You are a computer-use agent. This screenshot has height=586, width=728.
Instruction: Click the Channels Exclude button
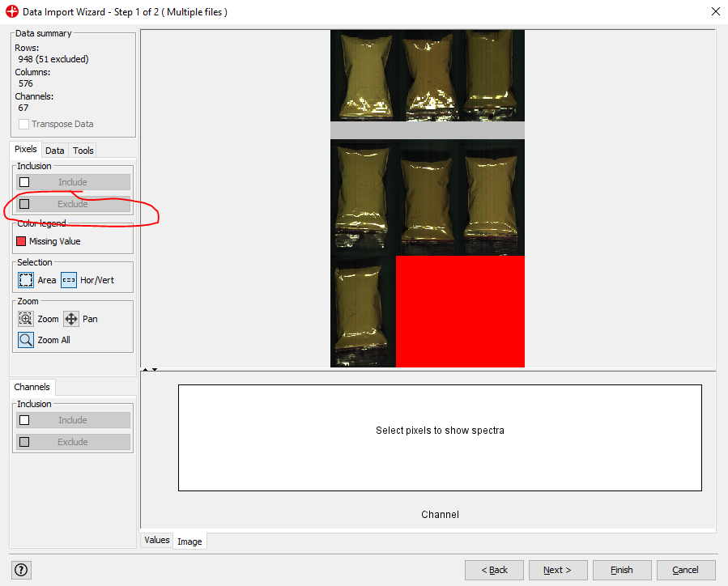(x=73, y=442)
